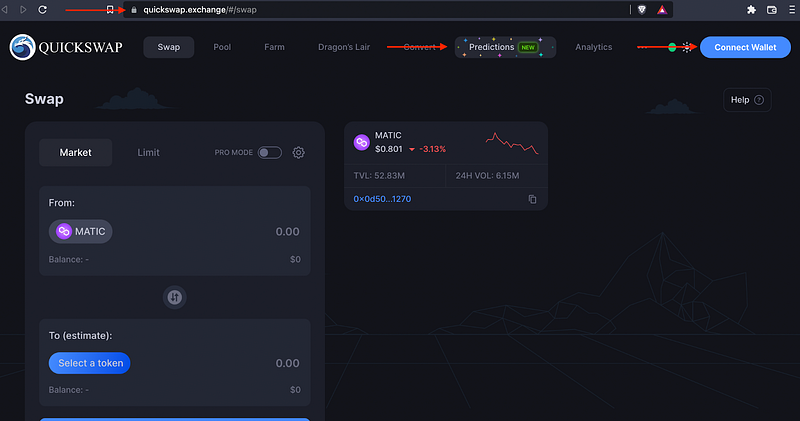Copy the MATIC contract address
Viewport: 800px width, 421px height.
(532, 199)
